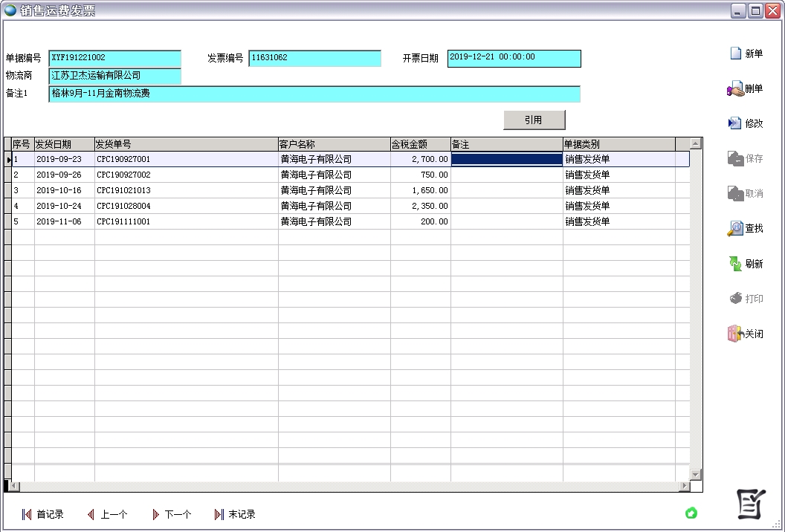Jump to last record with 末记录
This screenshot has height=532, width=785.
(x=234, y=514)
